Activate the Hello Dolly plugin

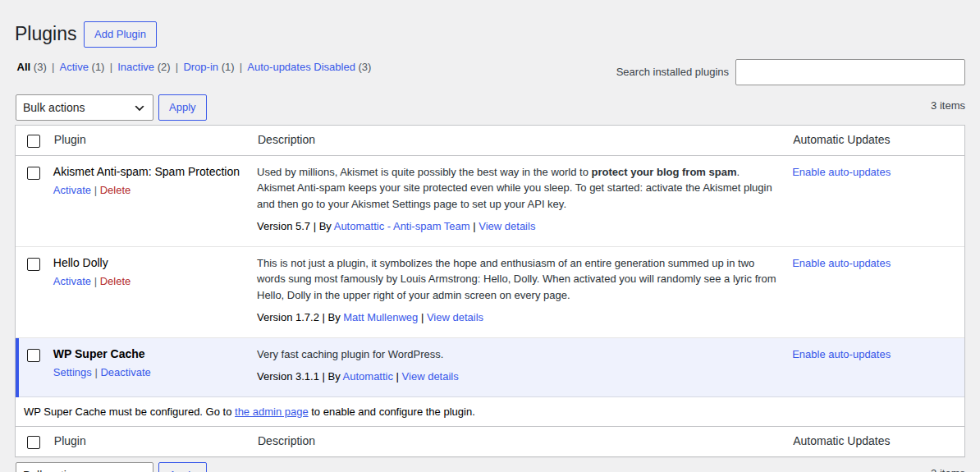(72, 282)
